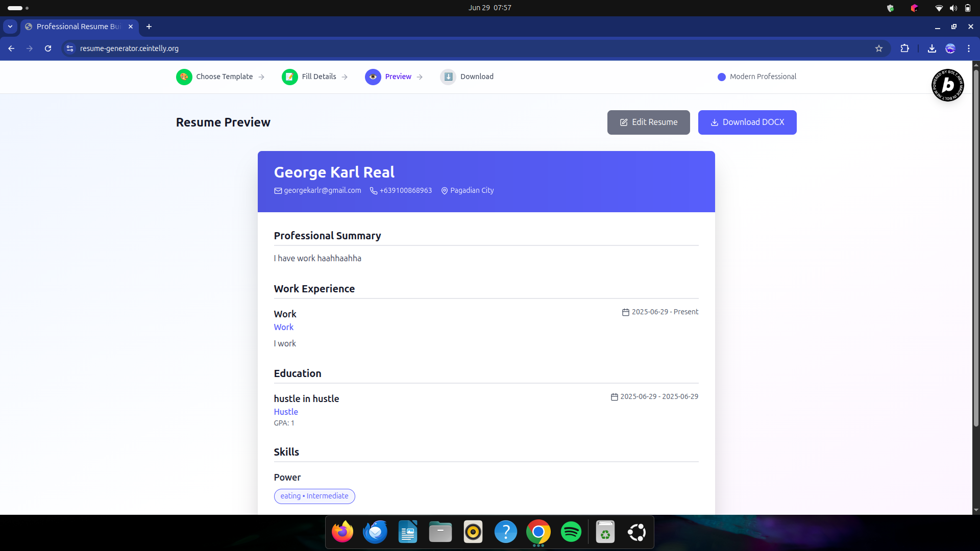
Task: Click the Edit Resume button
Action: [648, 122]
